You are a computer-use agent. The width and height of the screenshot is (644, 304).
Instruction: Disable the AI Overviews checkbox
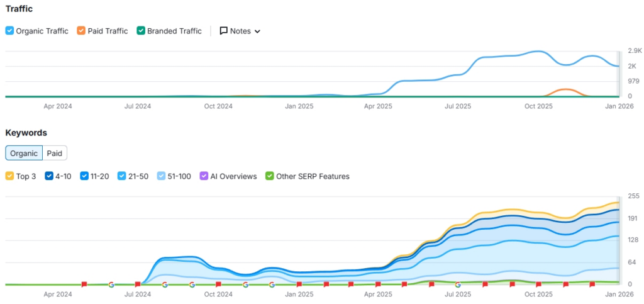[x=203, y=176]
